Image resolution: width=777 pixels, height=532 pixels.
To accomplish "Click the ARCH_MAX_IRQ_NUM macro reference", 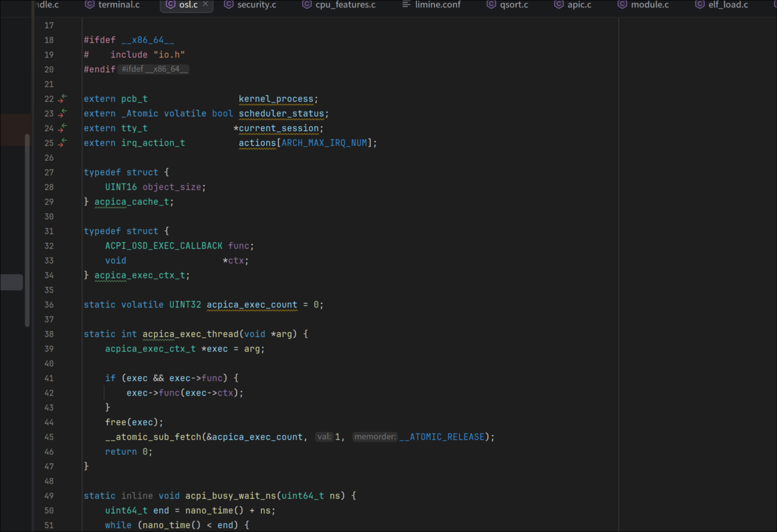I will pos(324,143).
